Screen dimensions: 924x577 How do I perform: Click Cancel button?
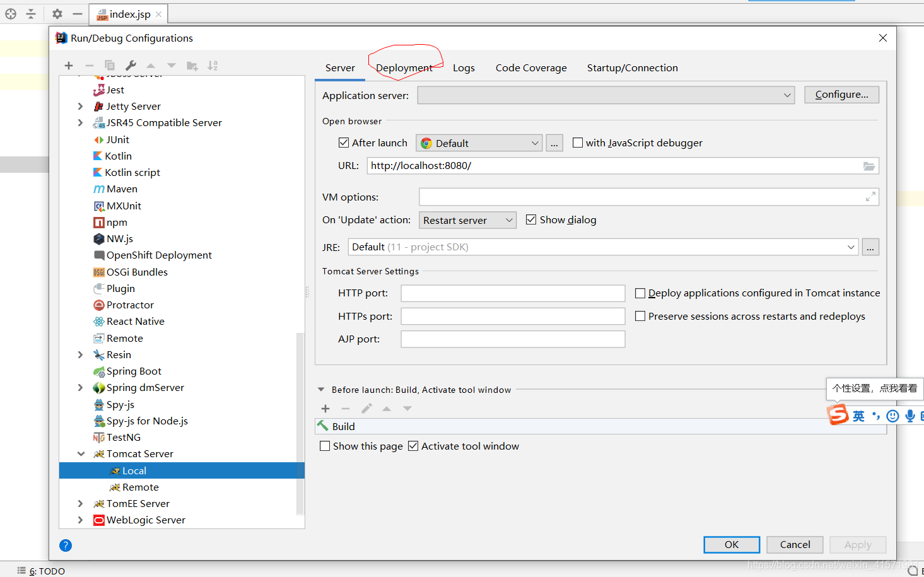(x=795, y=544)
